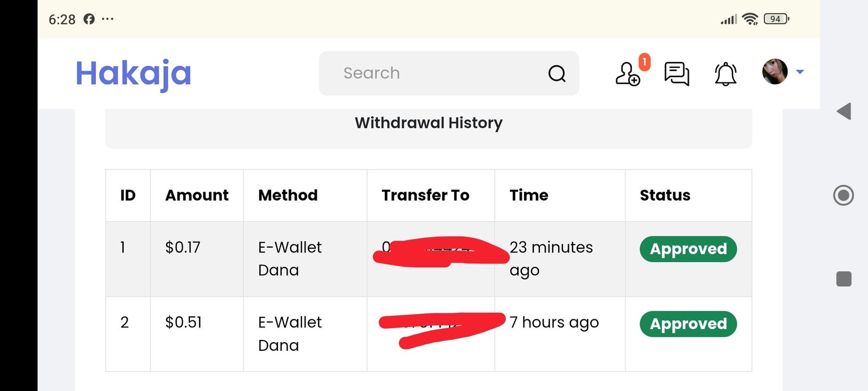Tap the Wi-Fi status icon
This screenshot has height=391, width=868.
750,19
